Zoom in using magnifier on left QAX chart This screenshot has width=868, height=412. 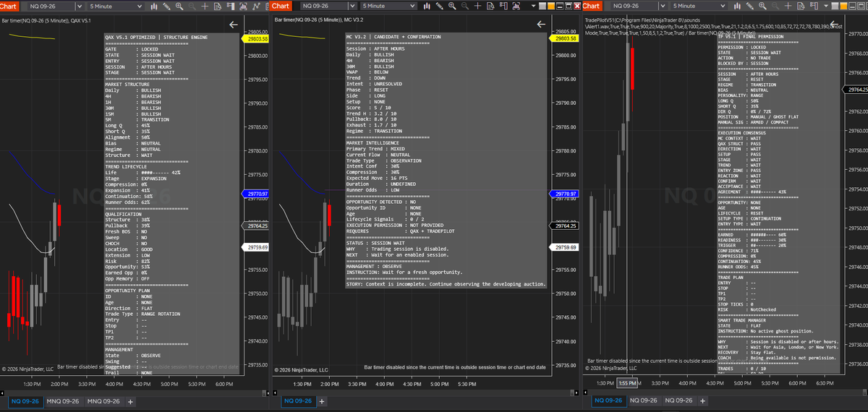(x=179, y=7)
